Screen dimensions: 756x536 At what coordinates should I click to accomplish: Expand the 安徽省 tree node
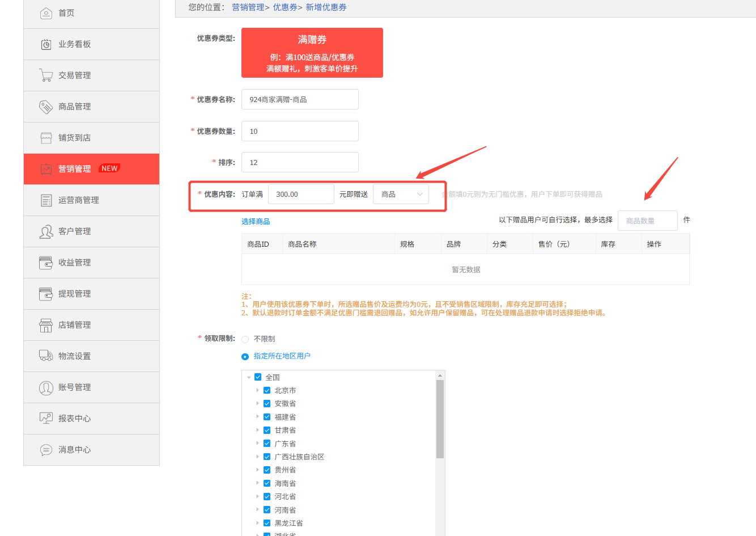click(x=259, y=403)
